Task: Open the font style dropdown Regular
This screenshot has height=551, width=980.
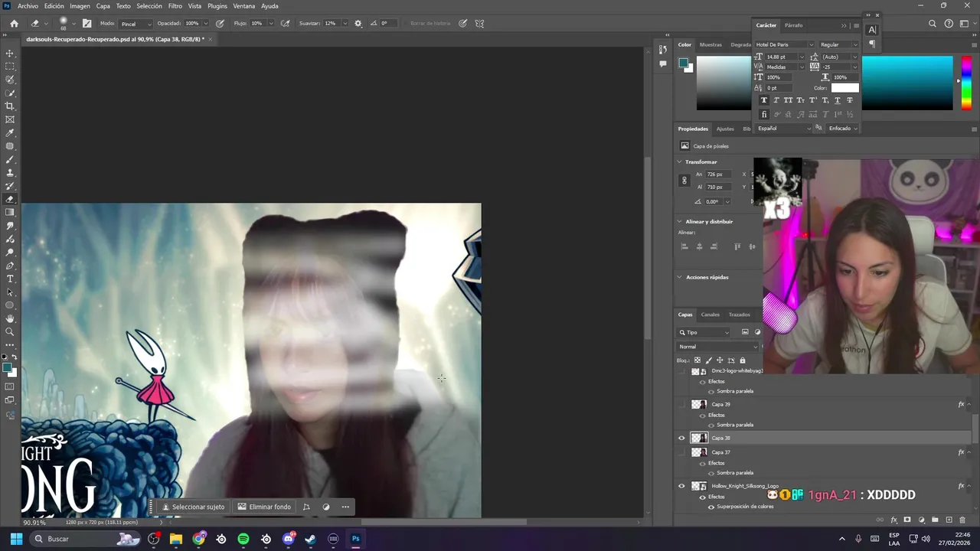Action: point(838,44)
